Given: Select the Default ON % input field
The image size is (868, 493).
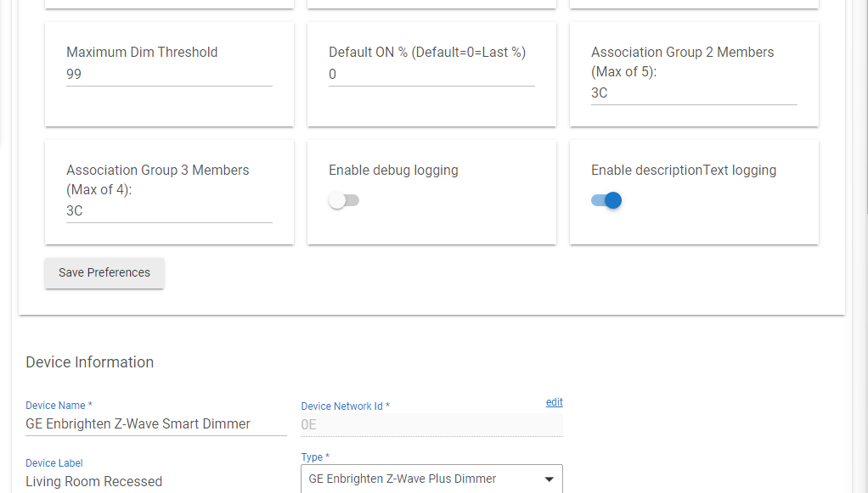Looking at the screenshot, I should coord(431,74).
